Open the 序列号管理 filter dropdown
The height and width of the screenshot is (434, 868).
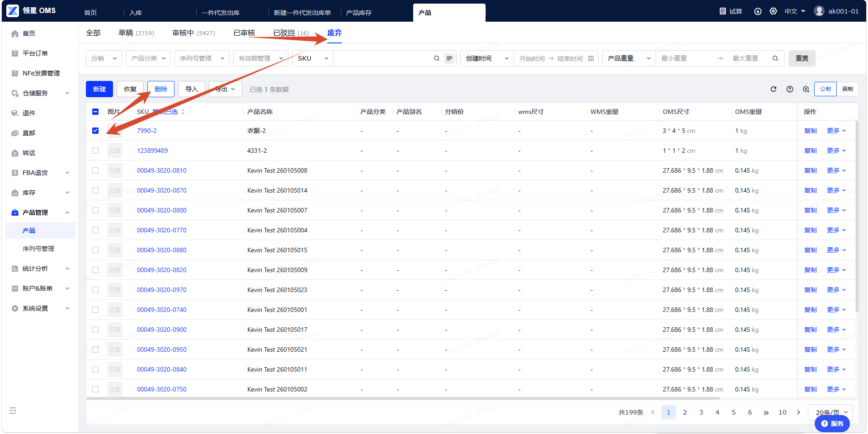pyautogui.click(x=202, y=58)
